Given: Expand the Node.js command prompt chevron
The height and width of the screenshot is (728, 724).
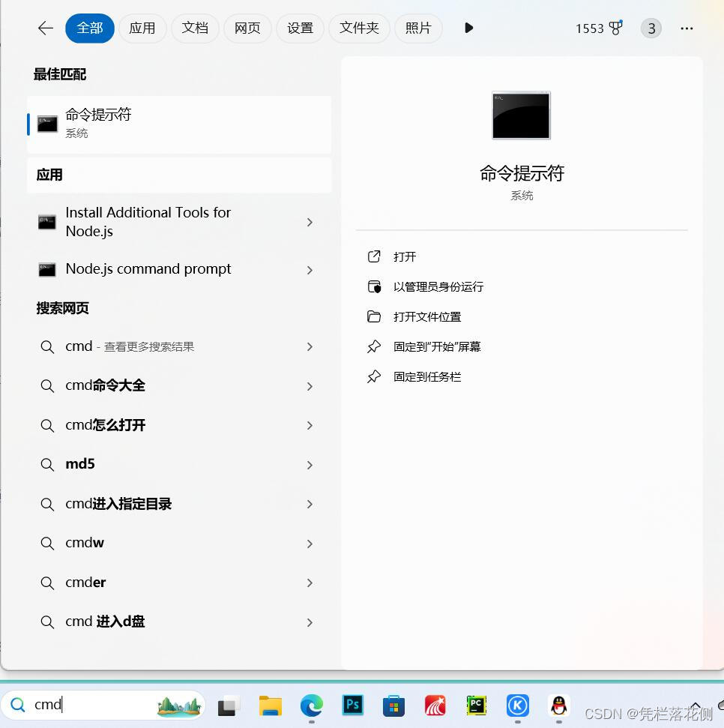Looking at the screenshot, I should (x=310, y=270).
